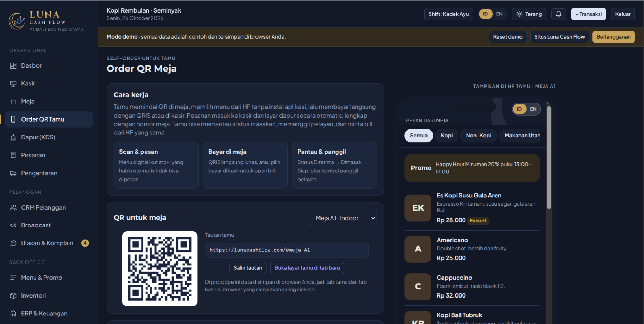Click the ERP & Keuangan building icon
The image size is (644, 324).
tap(13, 313)
